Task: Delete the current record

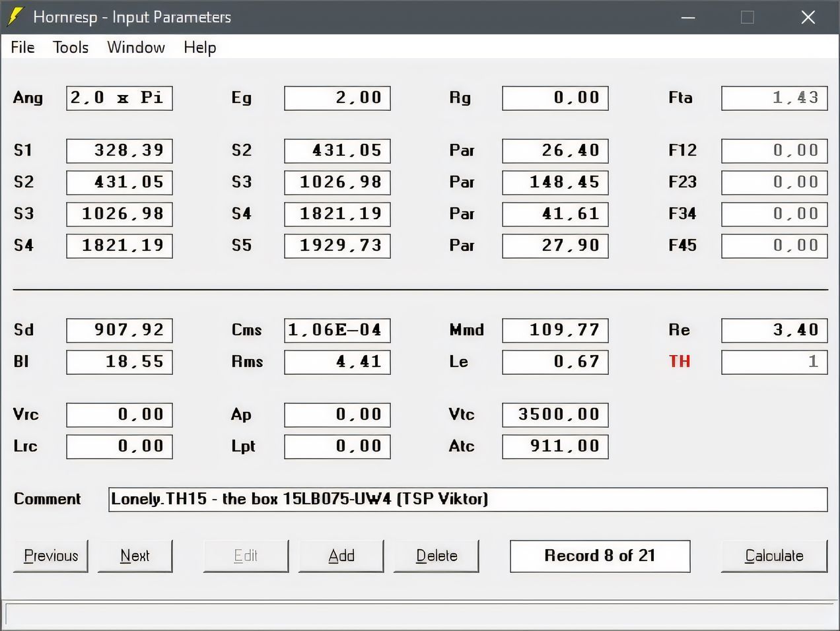Action: click(x=436, y=556)
